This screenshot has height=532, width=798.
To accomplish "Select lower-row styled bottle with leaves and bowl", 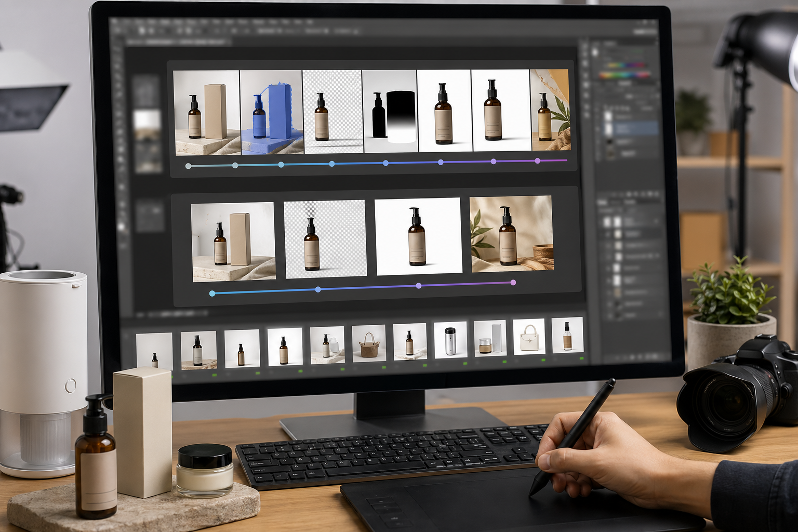I will pos(511,234).
